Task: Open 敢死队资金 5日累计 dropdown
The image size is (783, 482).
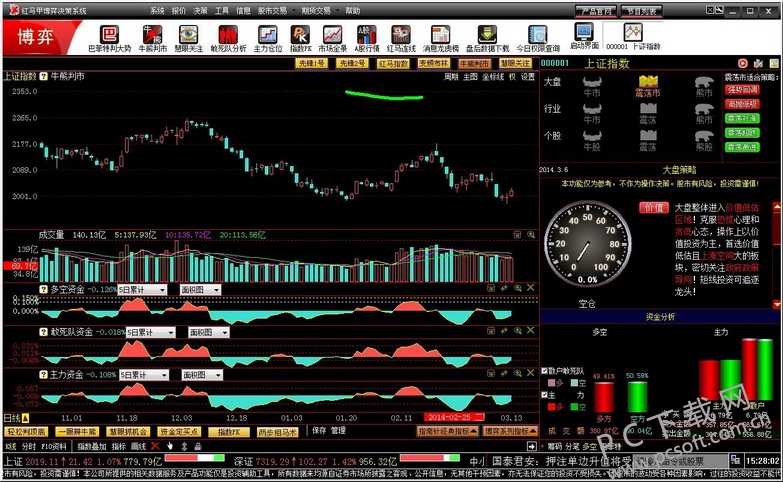Action: [150, 332]
